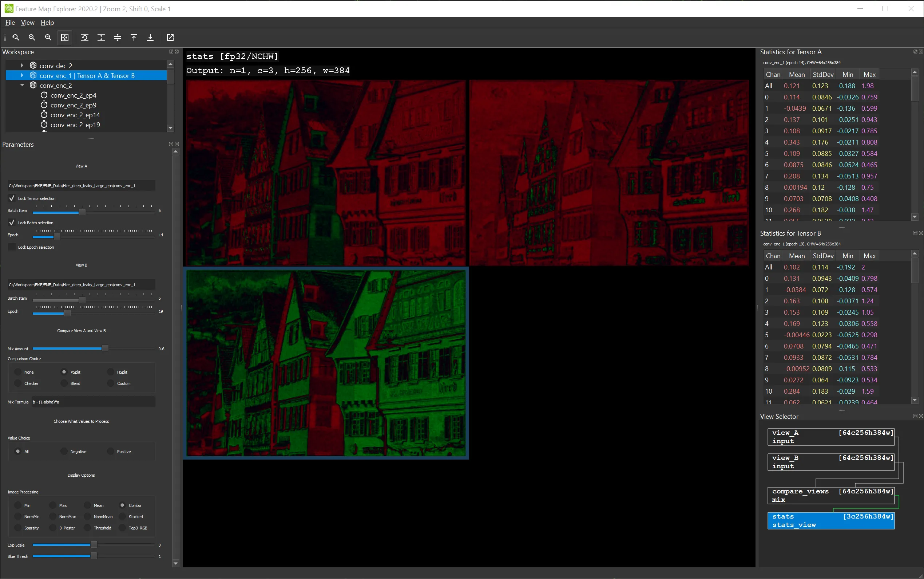Click the compare_views mix node
Image resolution: width=924 pixels, height=579 pixels.
tap(830, 495)
